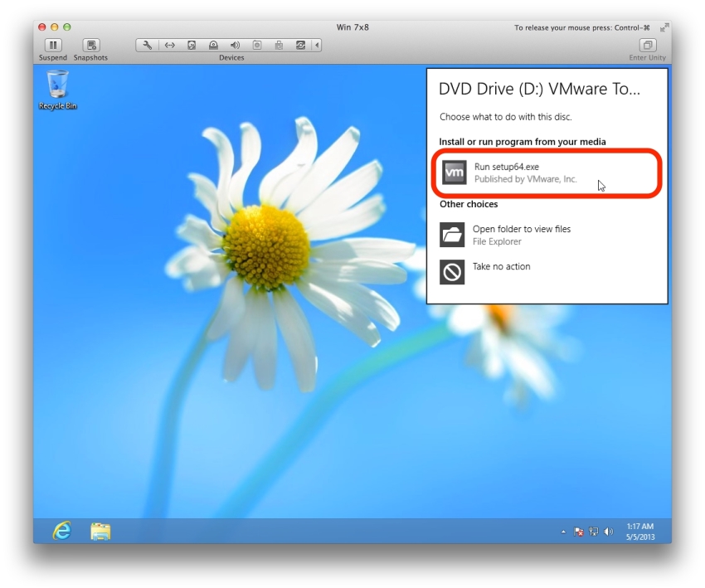Launch Internet Explorer from taskbar
This screenshot has height=588, width=705.
click(61, 531)
